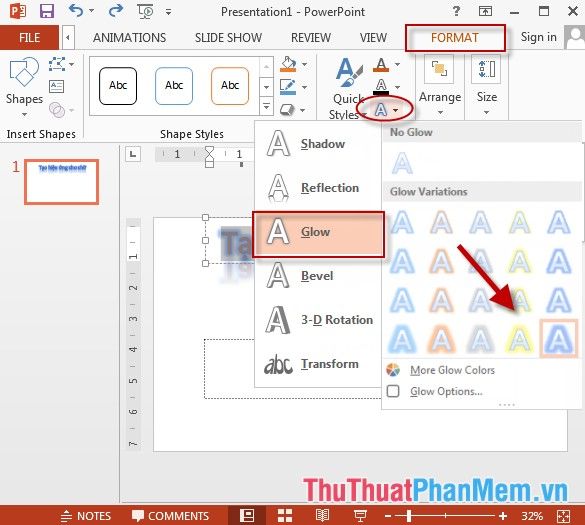Select orange glow variation in bottom row
This screenshot has width=585, height=525.
(441, 338)
